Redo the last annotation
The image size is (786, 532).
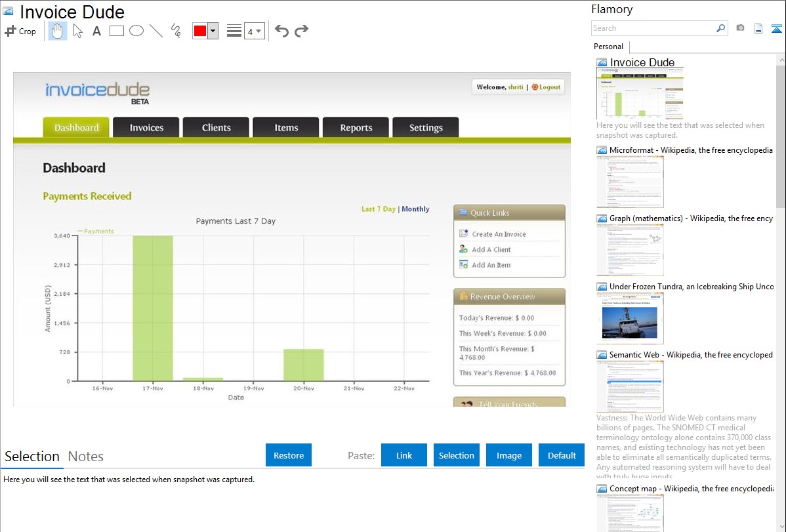point(301,31)
